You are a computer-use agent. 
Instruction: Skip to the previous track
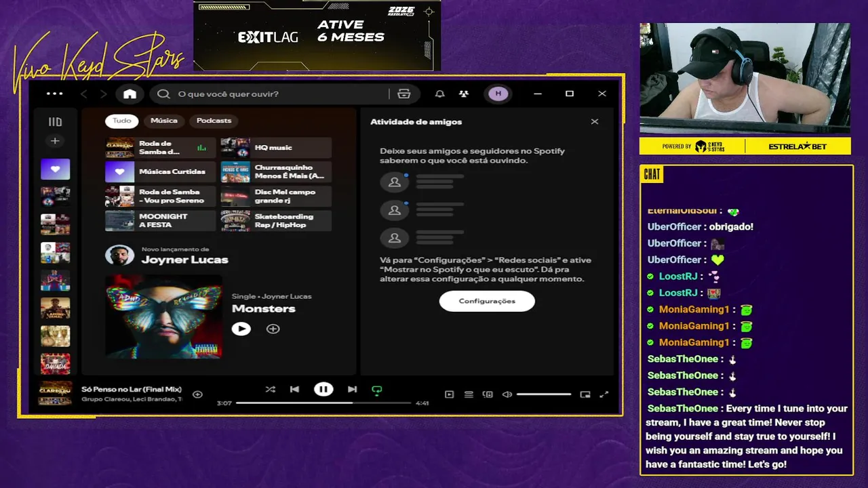pyautogui.click(x=294, y=390)
